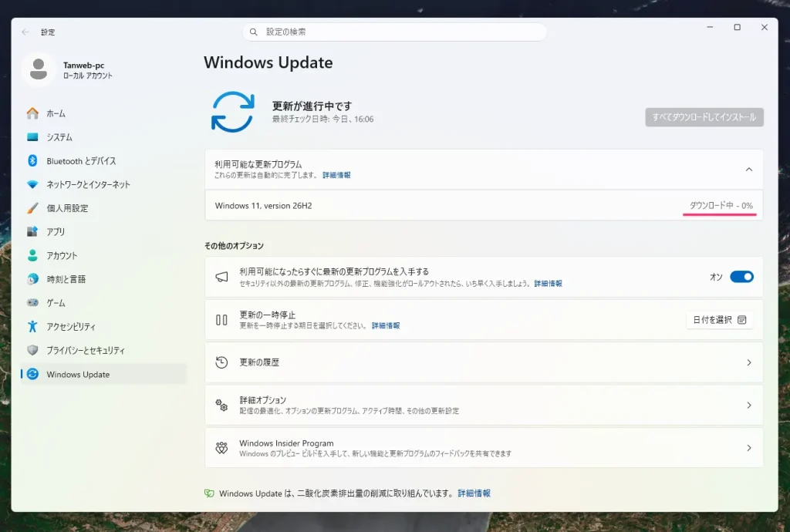Click the Bluetooth icon in sidebar
Image resolution: width=790 pixels, height=532 pixels.
pos(32,160)
